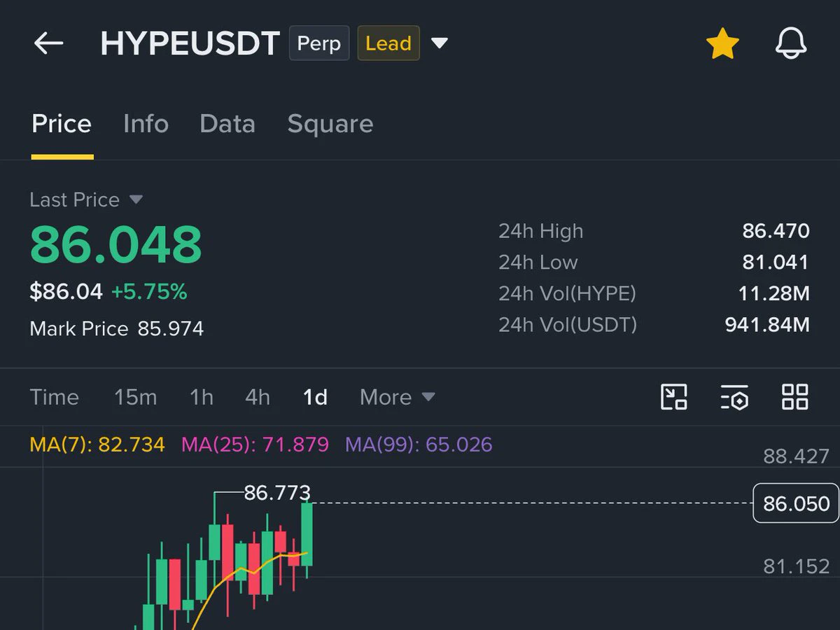Image resolution: width=840 pixels, height=630 pixels.
Task: Tap the 24h Vol(HYPE) value 11.28M
Action: tap(773, 293)
